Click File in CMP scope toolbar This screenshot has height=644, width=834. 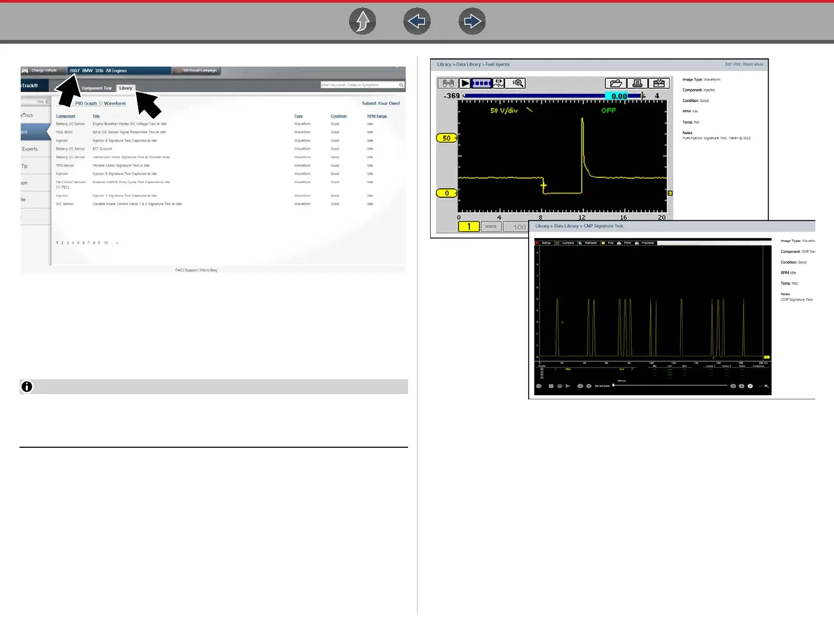[611, 243]
